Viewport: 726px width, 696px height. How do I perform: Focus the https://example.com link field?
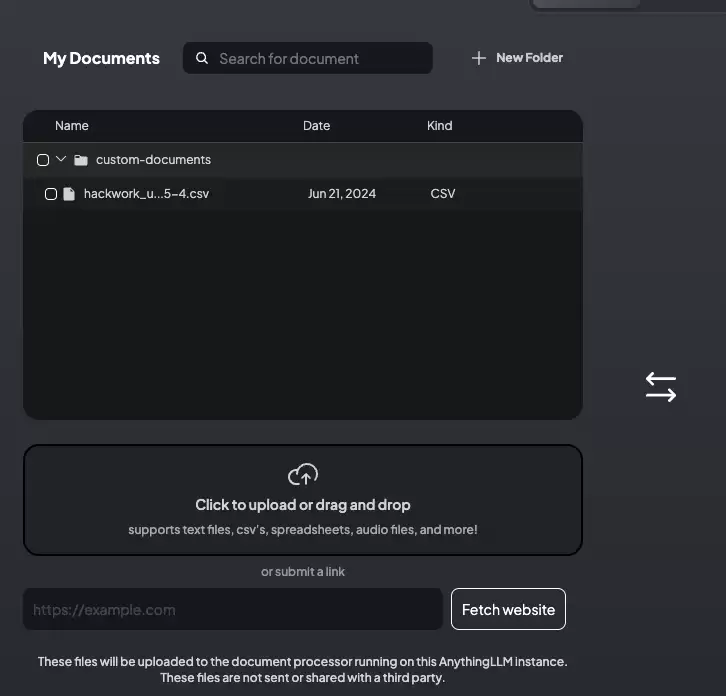[233, 609]
